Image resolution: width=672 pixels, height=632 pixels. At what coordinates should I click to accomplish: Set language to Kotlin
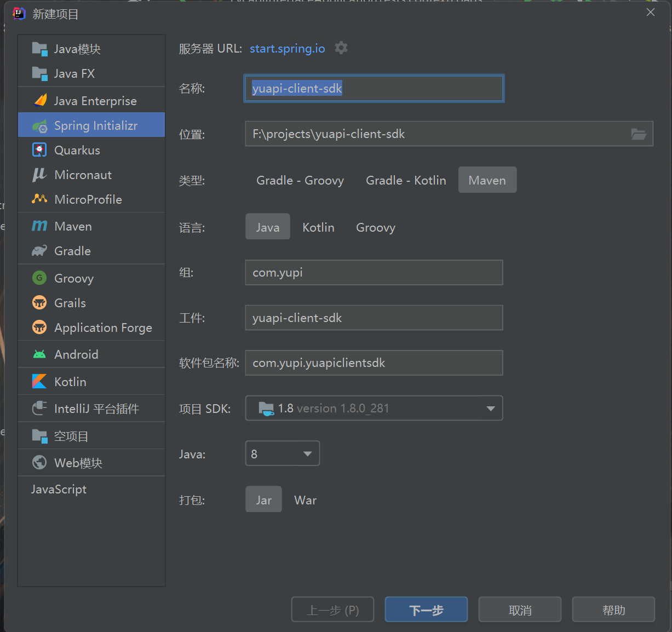tap(318, 227)
